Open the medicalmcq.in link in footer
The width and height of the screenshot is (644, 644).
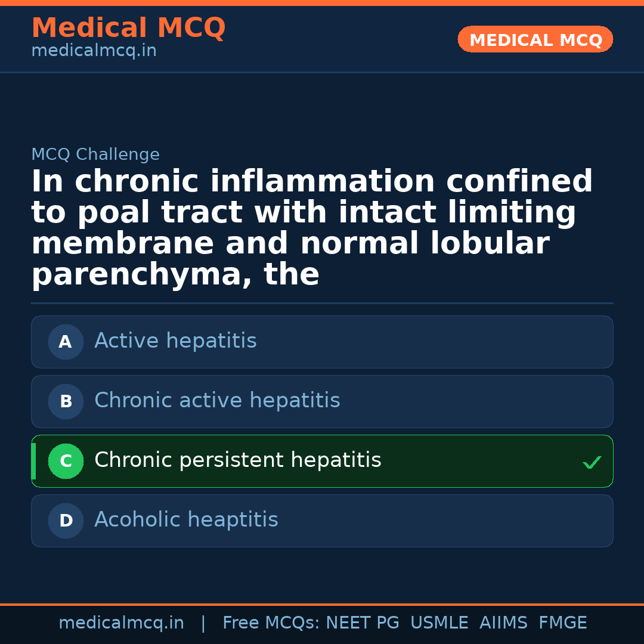tap(121, 623)
